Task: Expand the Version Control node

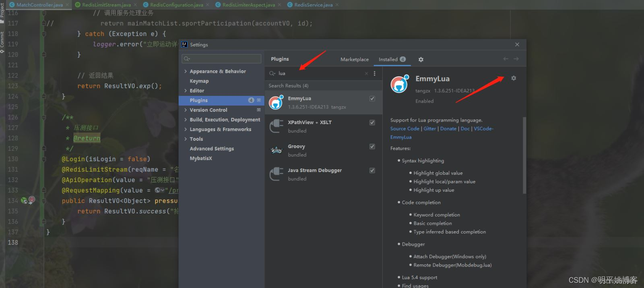Action: 186,110
